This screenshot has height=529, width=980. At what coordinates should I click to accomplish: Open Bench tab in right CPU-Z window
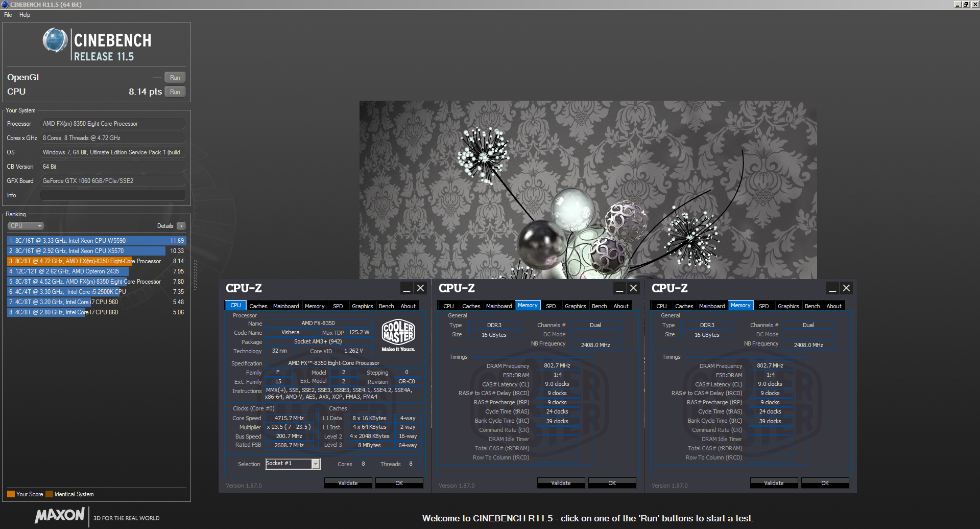click(x=812, y=306)
